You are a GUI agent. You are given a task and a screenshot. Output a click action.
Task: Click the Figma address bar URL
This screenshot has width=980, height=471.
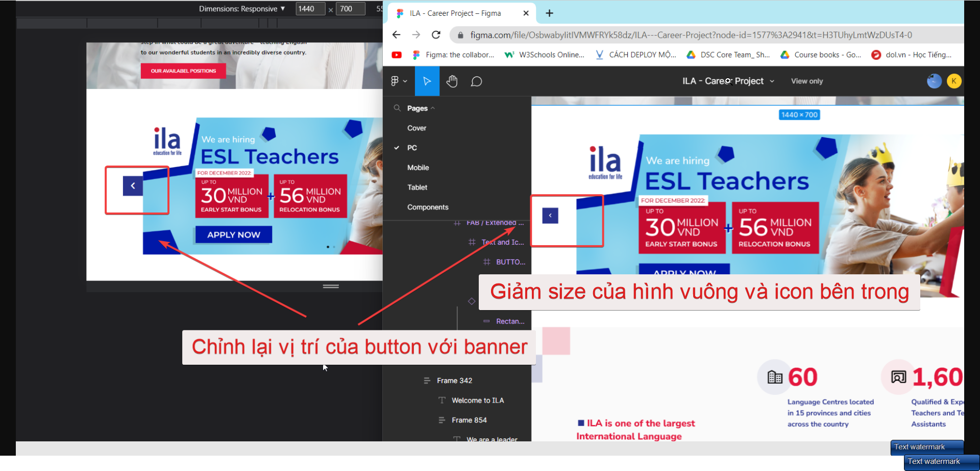(691, 35)
